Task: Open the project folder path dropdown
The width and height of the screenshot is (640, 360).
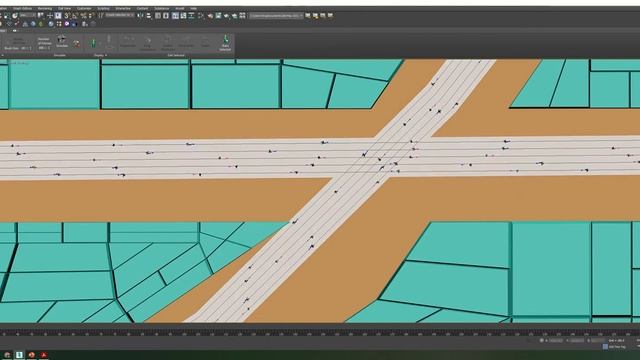Action: (276, 16)
